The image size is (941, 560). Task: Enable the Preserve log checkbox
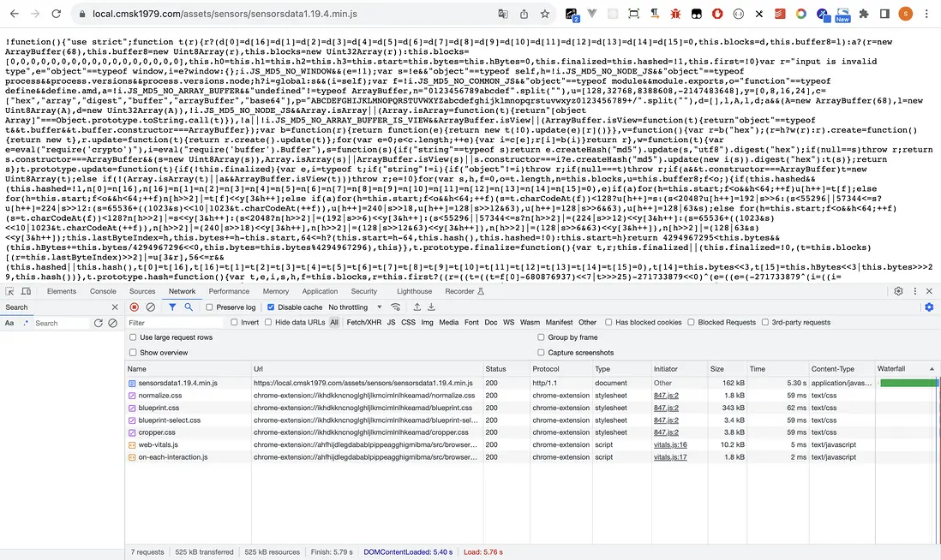tap(209, 307)
